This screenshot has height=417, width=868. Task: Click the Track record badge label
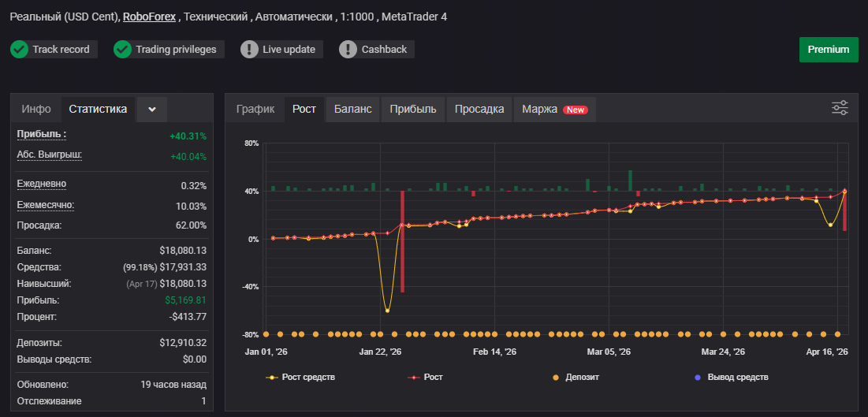pyautogui.click(x=61, y=50)
